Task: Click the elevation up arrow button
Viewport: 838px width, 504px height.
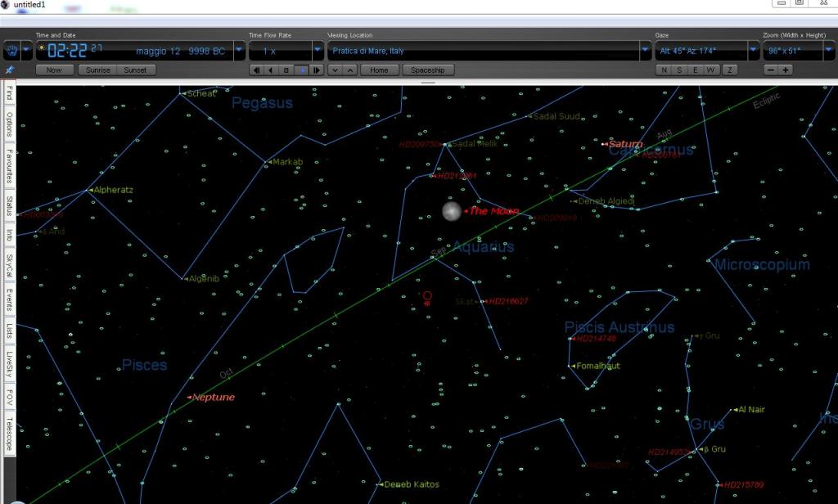Action: pyautogui.click(x=349, y=70)
